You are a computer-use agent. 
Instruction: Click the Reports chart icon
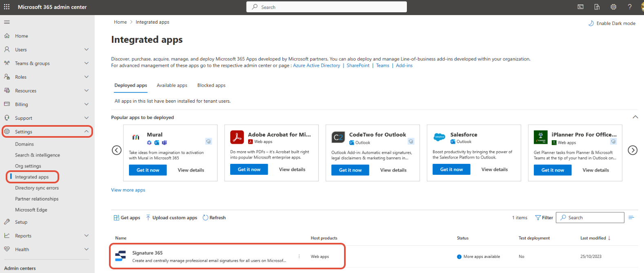point(7,236)
